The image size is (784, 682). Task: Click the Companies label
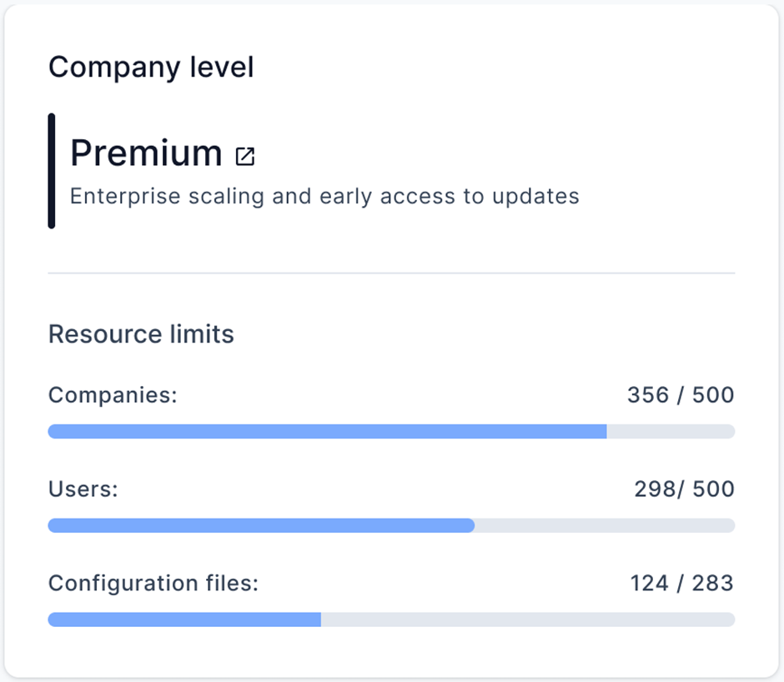[x=113, y=394]
